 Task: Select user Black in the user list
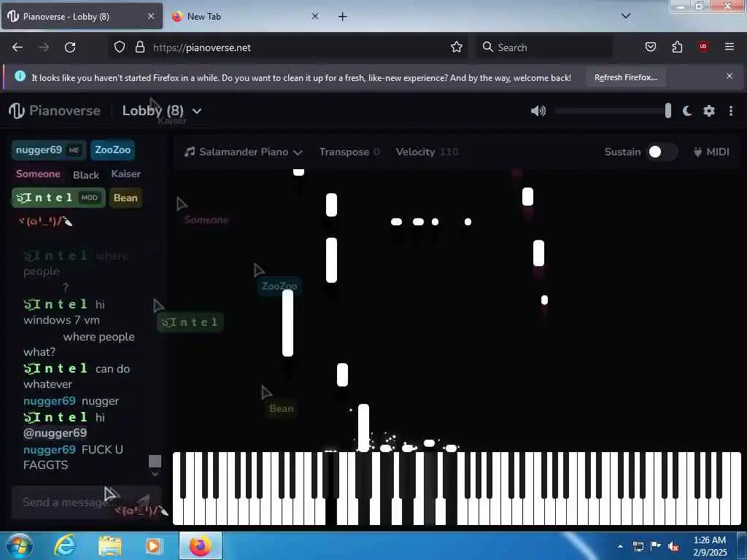86,175
